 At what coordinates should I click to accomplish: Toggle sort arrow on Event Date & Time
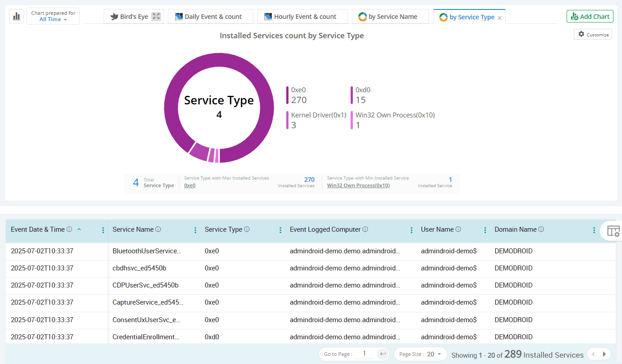(79, 229)
